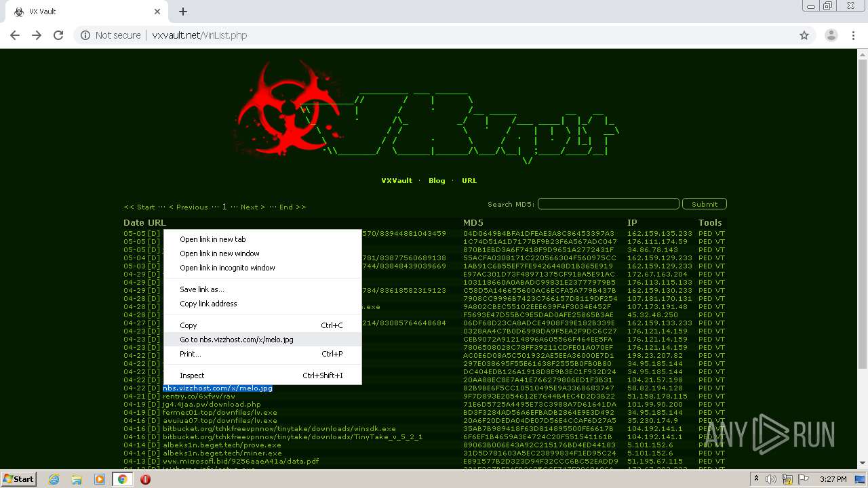Click MD5 04D0649B4BFA1DFEAE3A8C86453397A3
Screen dimensions: 868x488
click(538, 234)
